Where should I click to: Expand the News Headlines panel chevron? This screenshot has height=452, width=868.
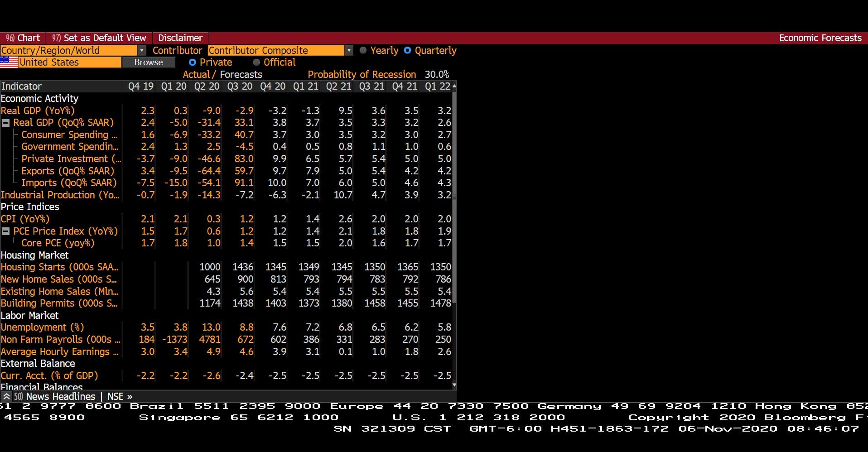tap(6, 396)
